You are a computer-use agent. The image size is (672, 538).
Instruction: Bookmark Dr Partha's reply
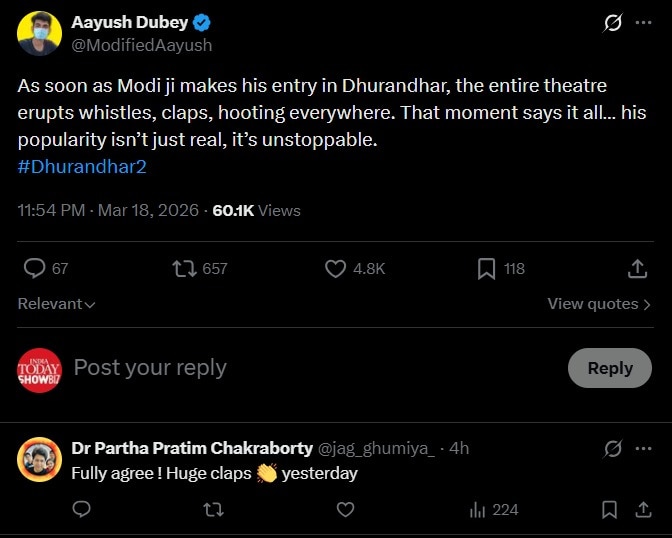tap(609, 510)
